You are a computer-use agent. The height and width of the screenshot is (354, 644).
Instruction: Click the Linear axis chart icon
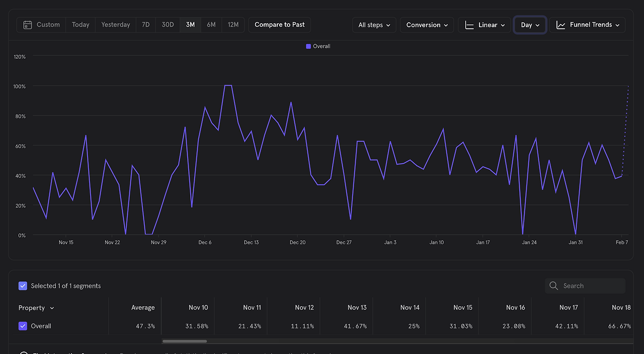pos(469,25)
